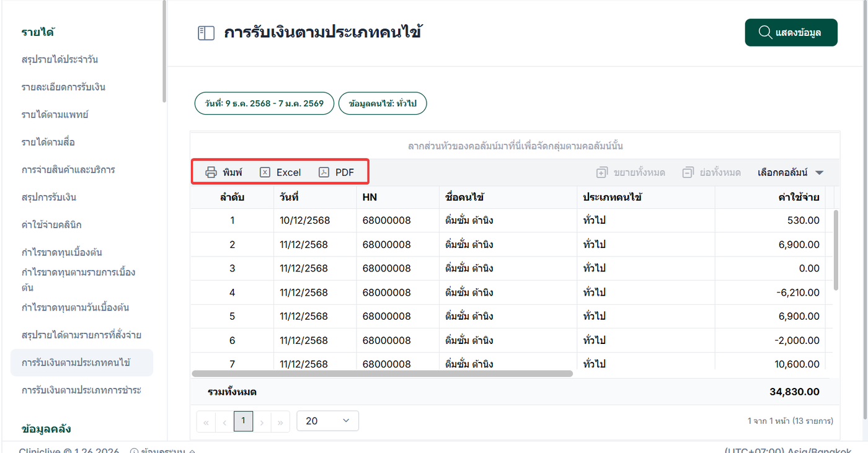Click the row number 6 cell

232,340
